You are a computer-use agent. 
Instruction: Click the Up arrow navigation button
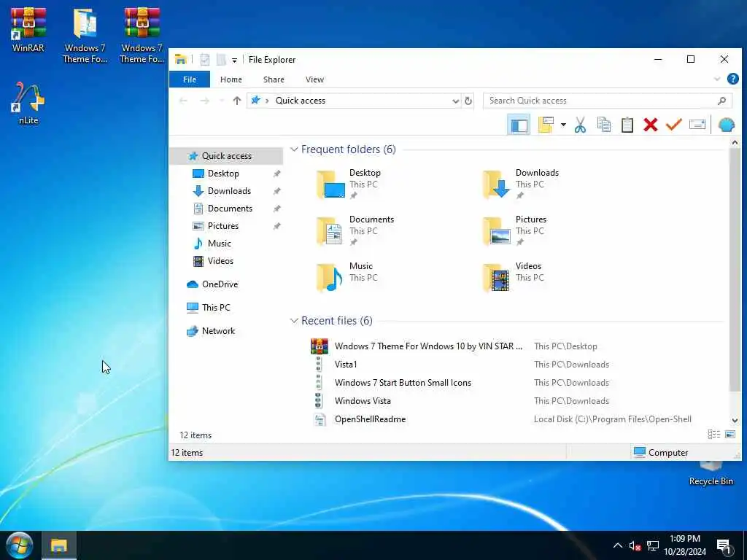(x=237, y=101)
